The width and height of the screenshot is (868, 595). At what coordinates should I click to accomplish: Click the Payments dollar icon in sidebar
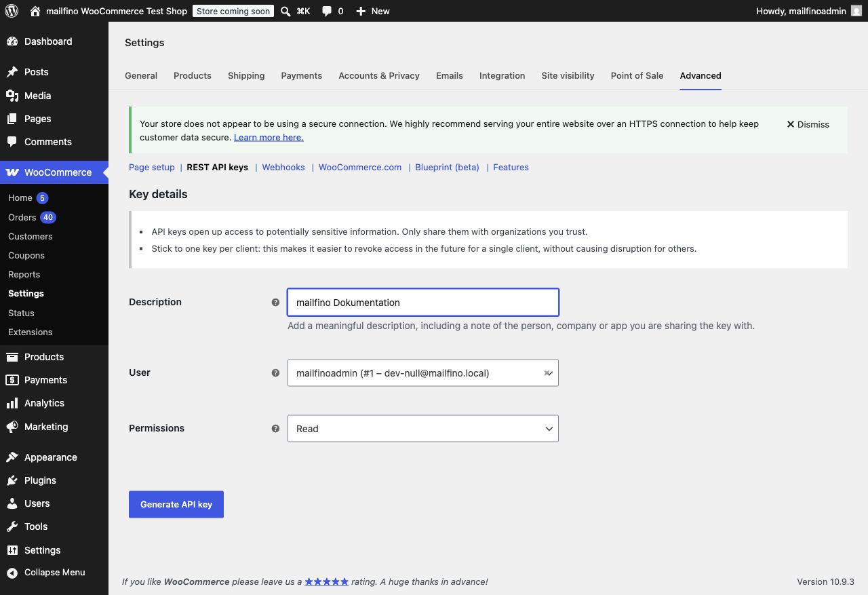tap(12, 380)
